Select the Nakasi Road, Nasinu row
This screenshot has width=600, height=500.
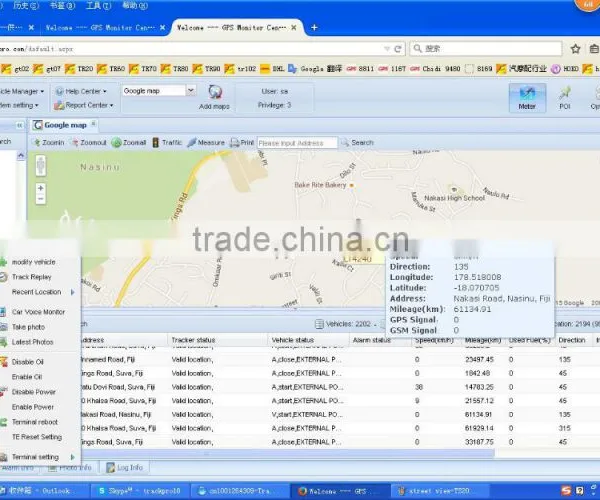(341, 415)
